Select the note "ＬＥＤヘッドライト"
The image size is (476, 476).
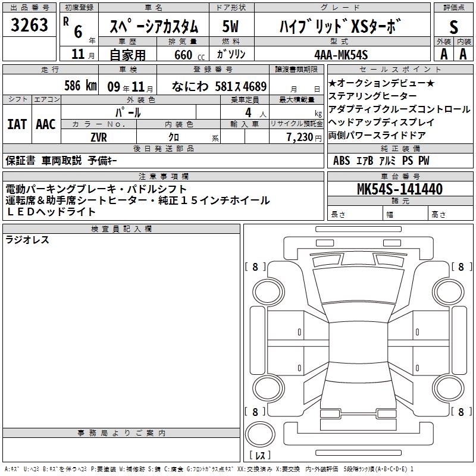coord(51,212)
